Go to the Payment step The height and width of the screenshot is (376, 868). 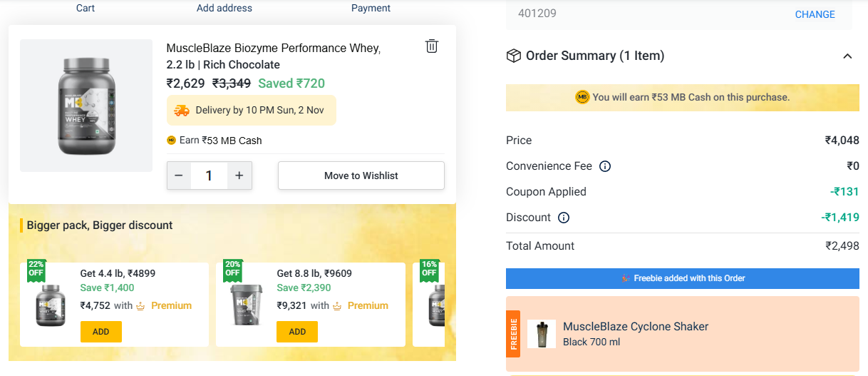371,8
